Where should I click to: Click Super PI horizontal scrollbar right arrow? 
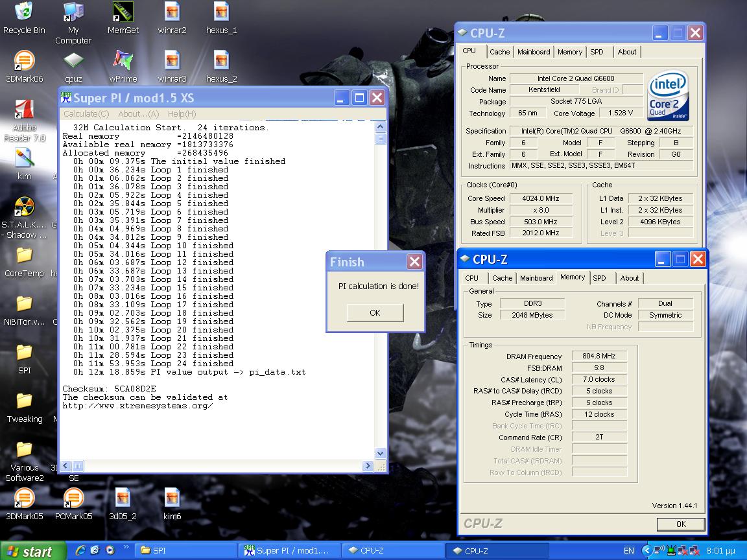(367, 466)
